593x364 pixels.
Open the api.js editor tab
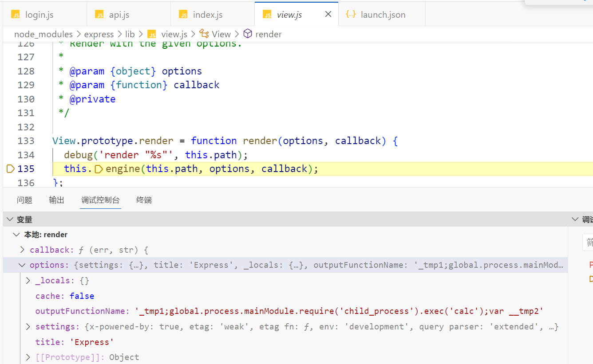click(129, 15)
